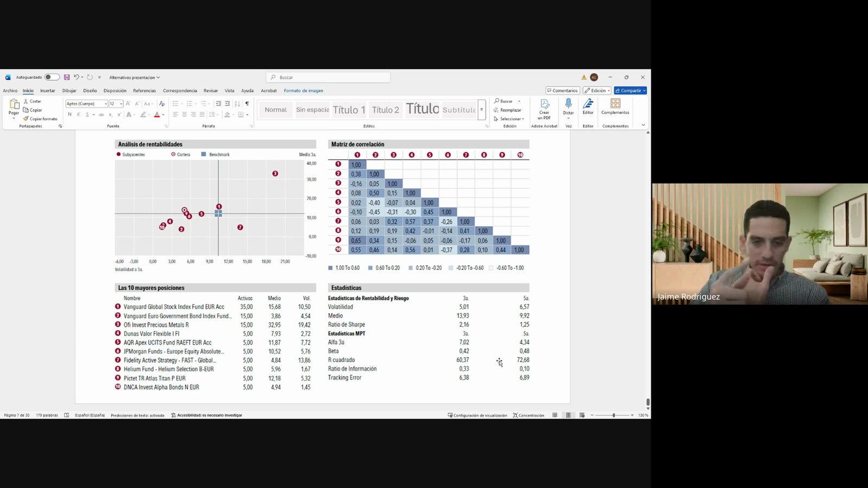Open font size 12 dropdown
This screenshot has width=868, height=488.
pyautogui.click(x=120, y=104)
